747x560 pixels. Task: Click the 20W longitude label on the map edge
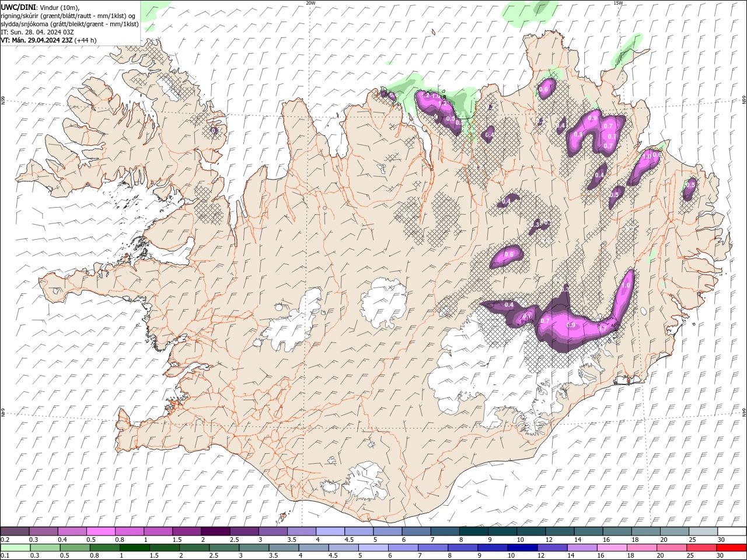click(x=310, y=3)
